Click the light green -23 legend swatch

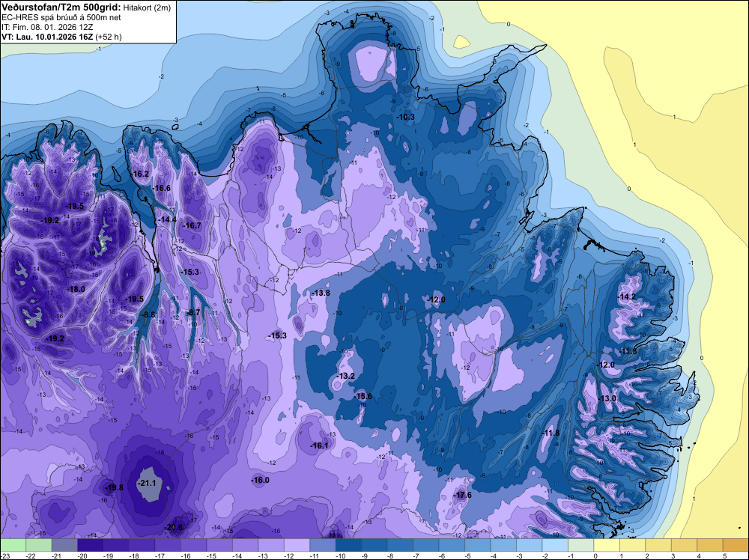(13, 545)
